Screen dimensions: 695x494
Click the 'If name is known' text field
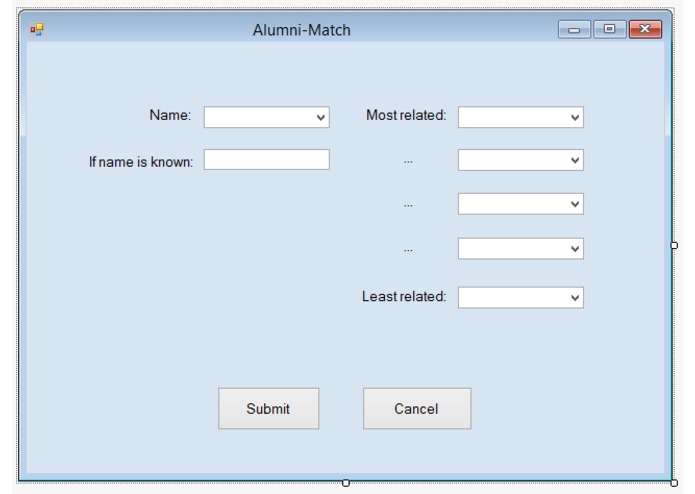click(x=266, y=159)
